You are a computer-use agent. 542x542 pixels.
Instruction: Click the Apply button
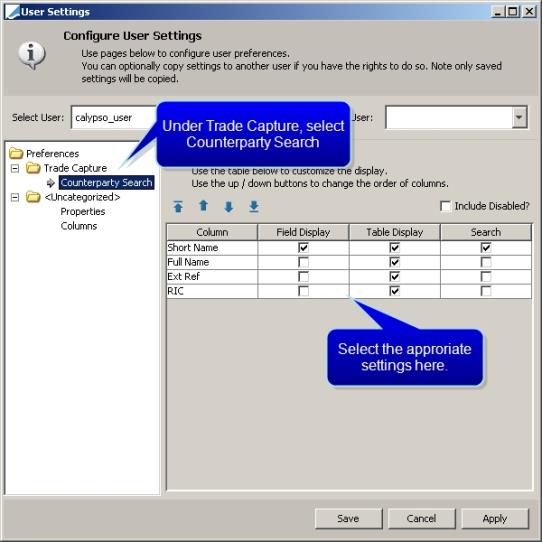point(495,518)
